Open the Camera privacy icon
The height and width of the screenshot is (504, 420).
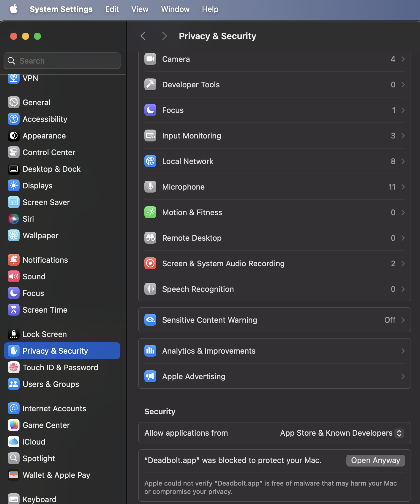click(150, 59)
